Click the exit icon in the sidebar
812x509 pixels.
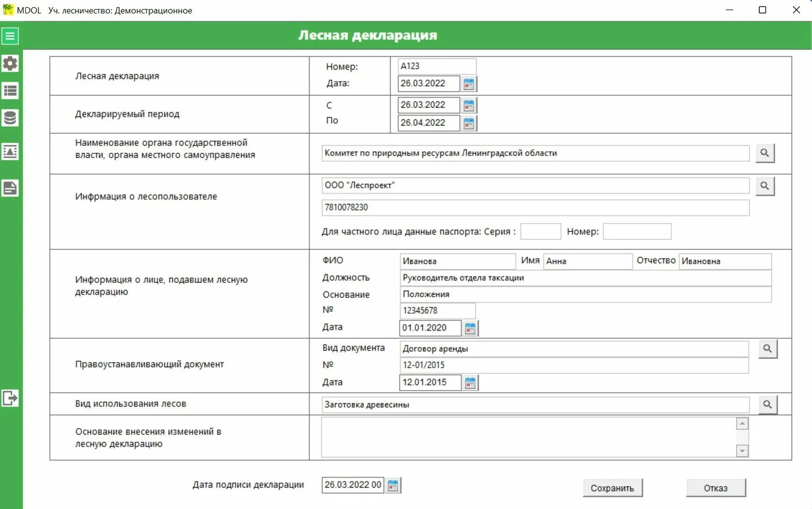[x=10, y=398]
